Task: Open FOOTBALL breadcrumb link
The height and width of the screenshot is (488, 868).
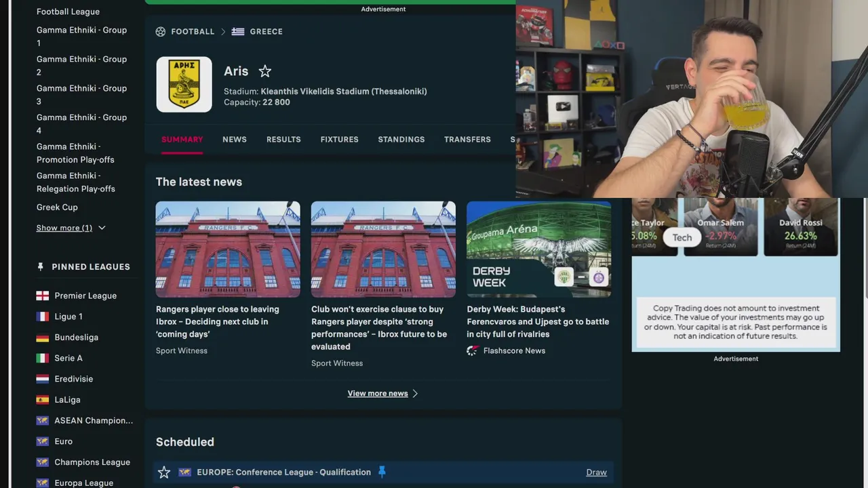Action: [193, 31]
